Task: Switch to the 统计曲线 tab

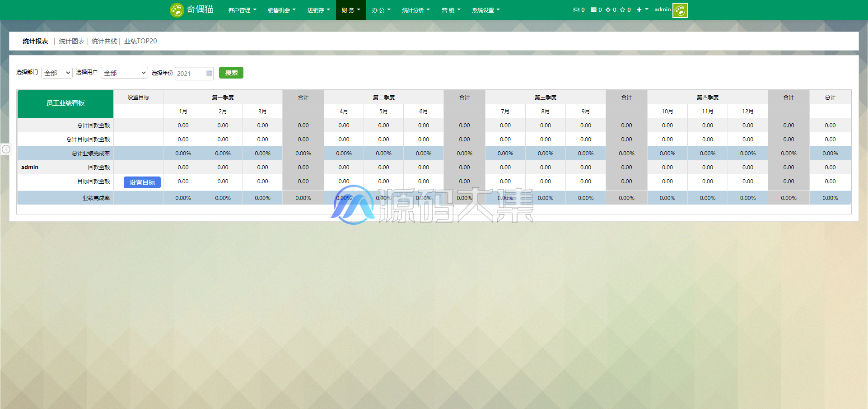Action: point(104,41)
